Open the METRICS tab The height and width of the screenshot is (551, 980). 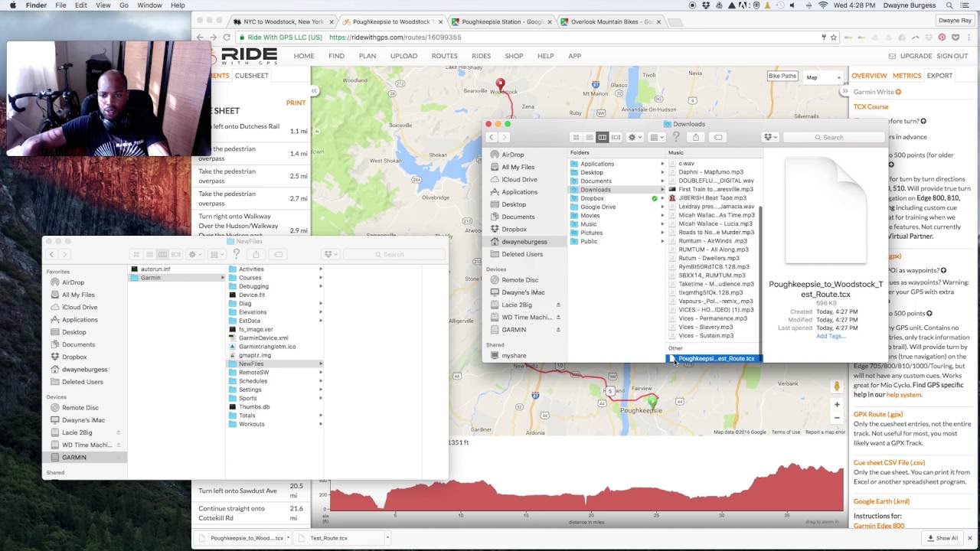[x=906, y=76]
